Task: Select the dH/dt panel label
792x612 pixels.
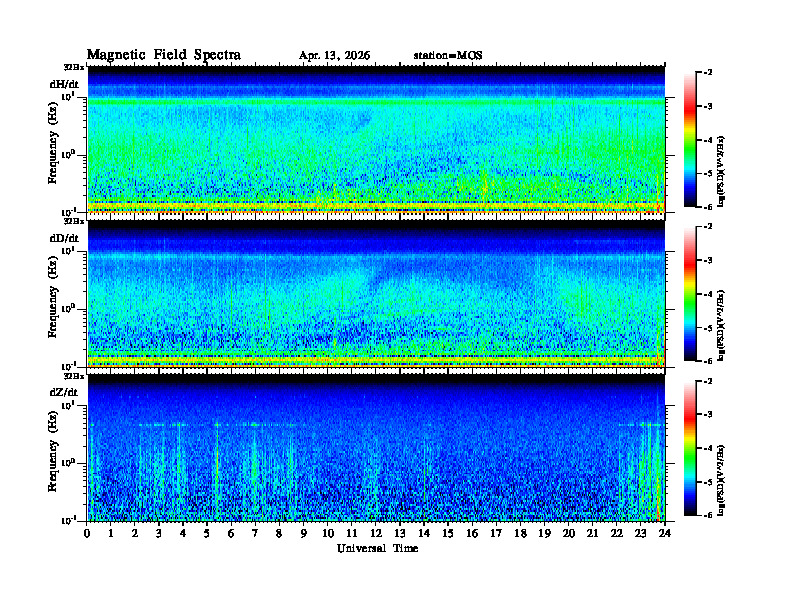Action: (64, 84)
